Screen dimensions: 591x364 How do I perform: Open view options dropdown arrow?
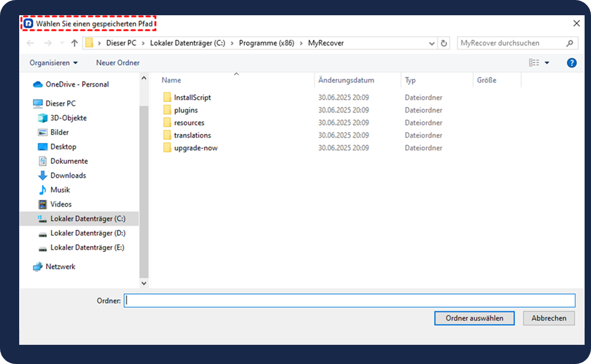547,63
